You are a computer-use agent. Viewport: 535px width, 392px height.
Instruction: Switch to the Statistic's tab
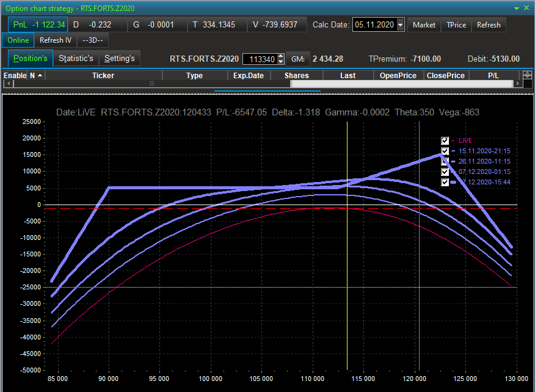[76, 59]
